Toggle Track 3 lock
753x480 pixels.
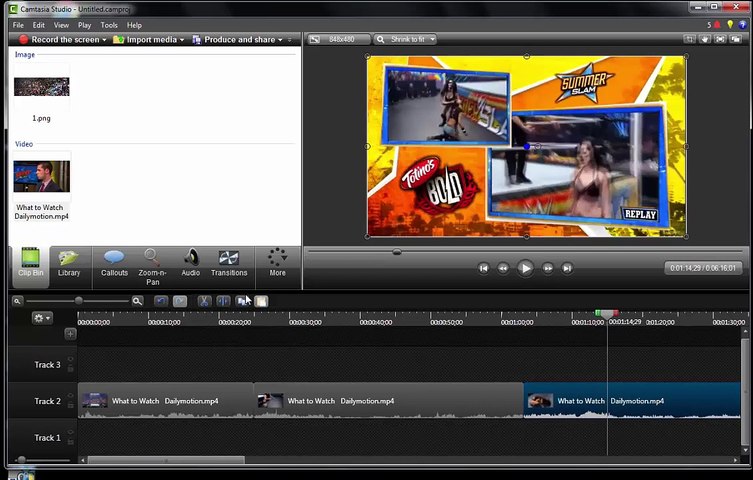point(71,369)
